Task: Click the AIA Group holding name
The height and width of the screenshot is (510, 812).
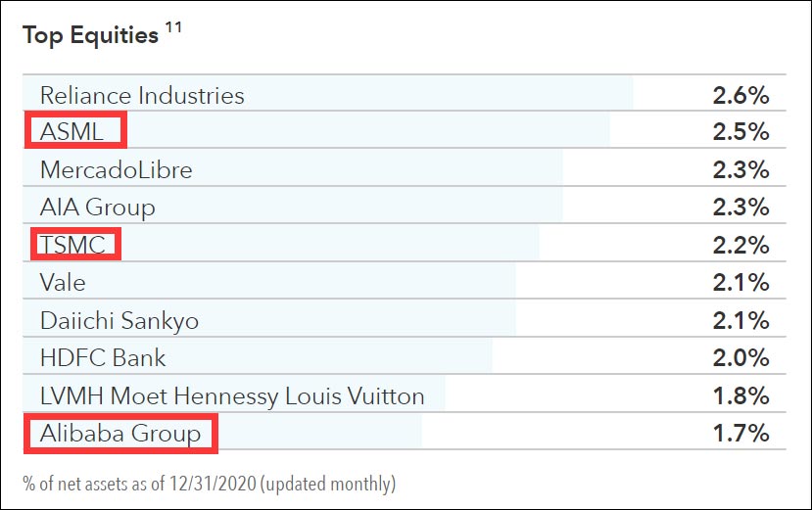Action: (x=98, y=208)
